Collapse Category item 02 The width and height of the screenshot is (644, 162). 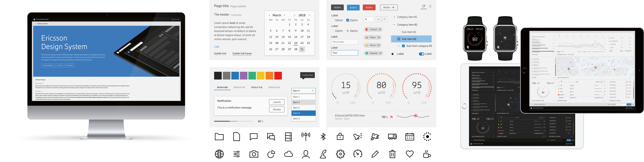pyautogui.click(x=394, y=25)
